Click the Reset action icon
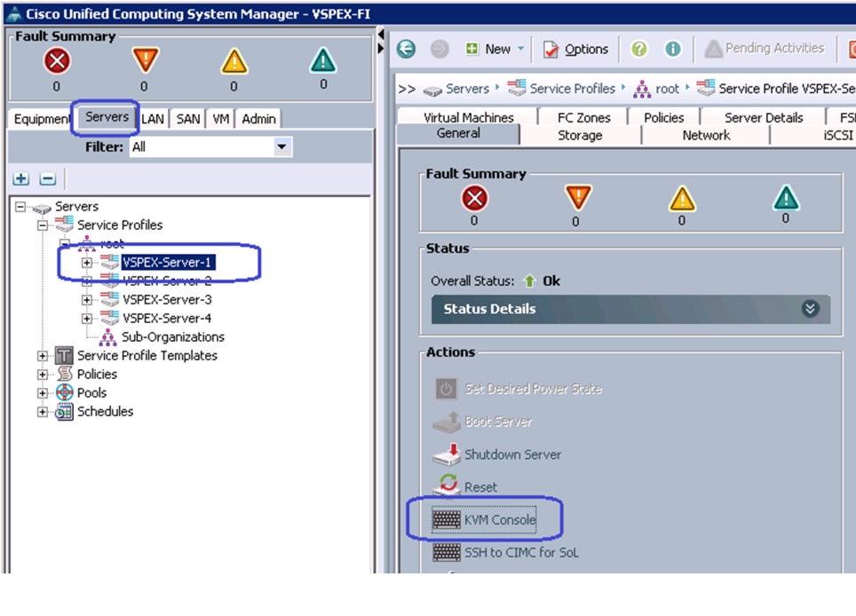856x616 pixels. [447, 486]
